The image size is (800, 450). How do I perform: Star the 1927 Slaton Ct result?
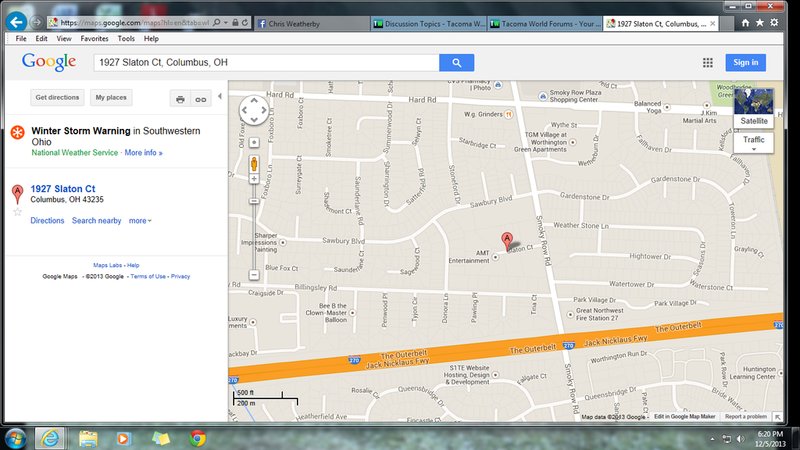pyautogui.click(x=17, y=212)
